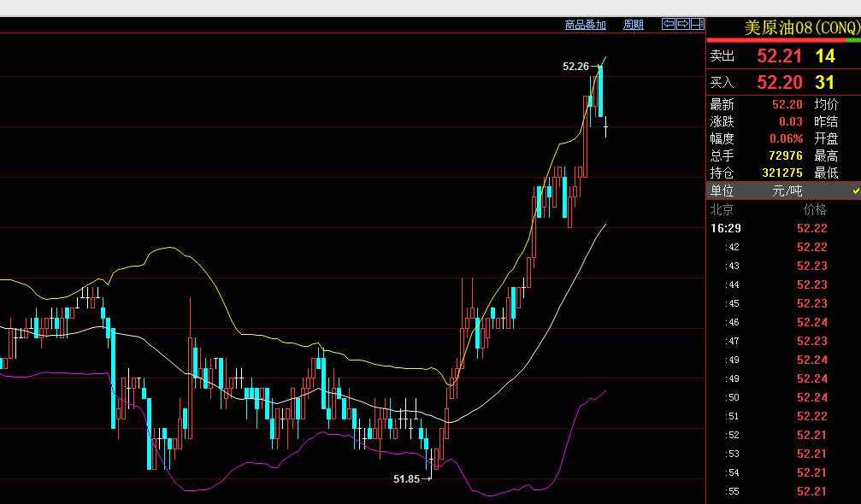Select the :53 tick row
Screen dimensions: 861x504
pos(783,454)
